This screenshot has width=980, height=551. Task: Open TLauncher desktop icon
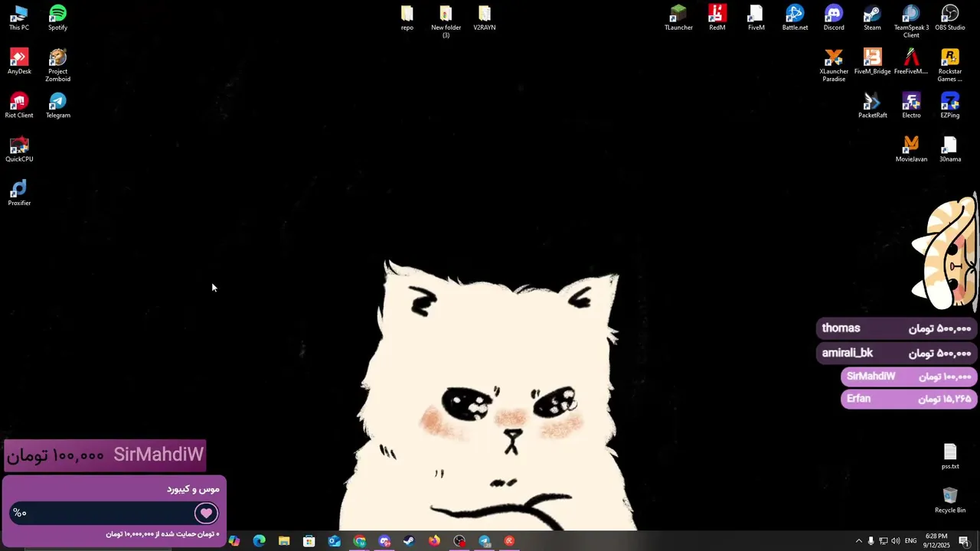click(x=678, y=18)
